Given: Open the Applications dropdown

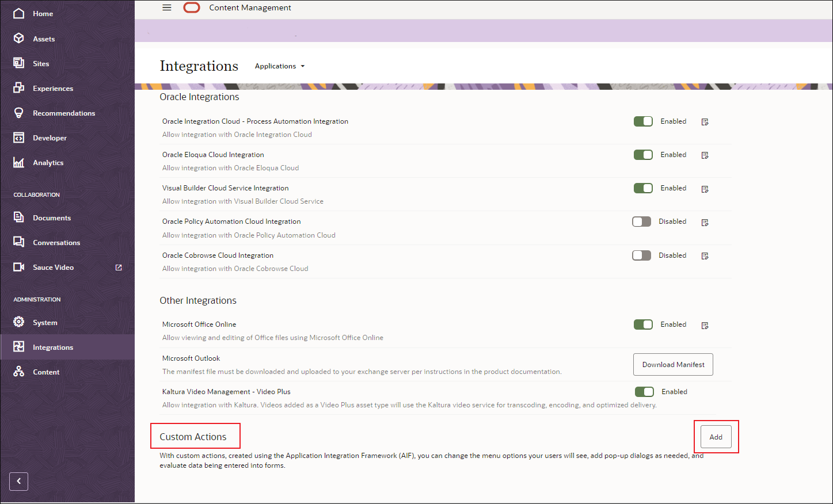Looking at the screenshot, I should [x=280, y=66].
